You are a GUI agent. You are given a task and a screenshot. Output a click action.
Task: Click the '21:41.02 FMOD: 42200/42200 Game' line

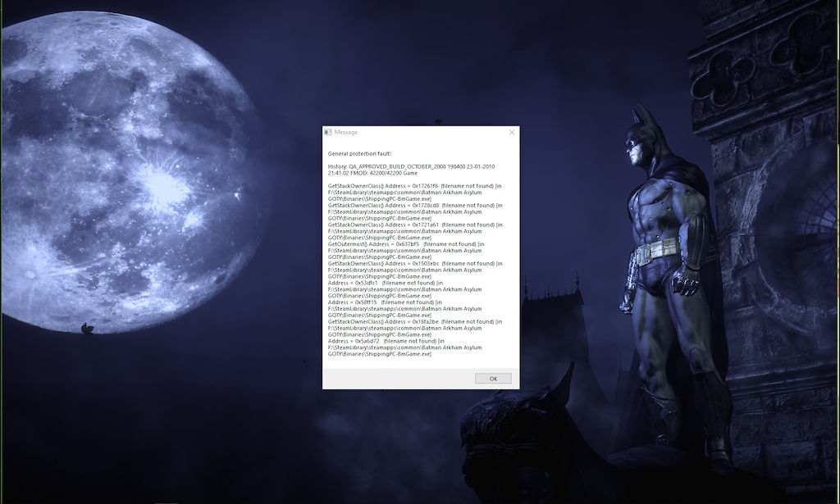click(372, 173)
